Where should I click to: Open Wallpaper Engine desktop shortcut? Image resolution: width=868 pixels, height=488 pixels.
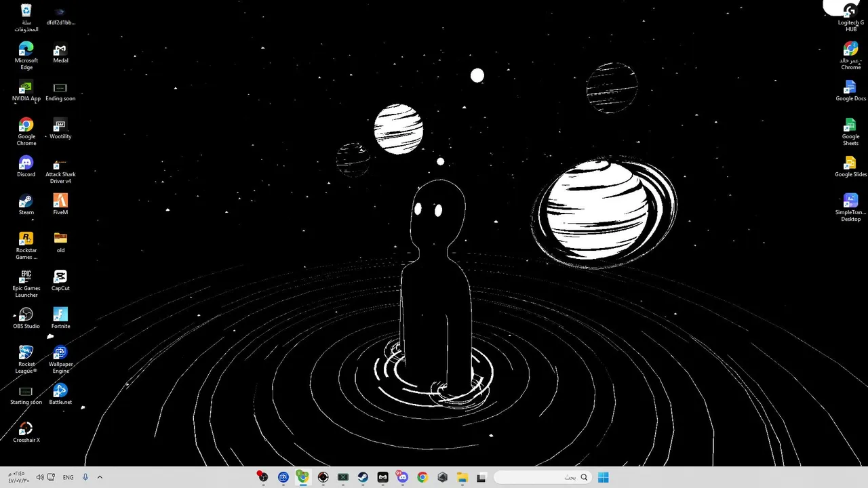[x=60, y=359]
